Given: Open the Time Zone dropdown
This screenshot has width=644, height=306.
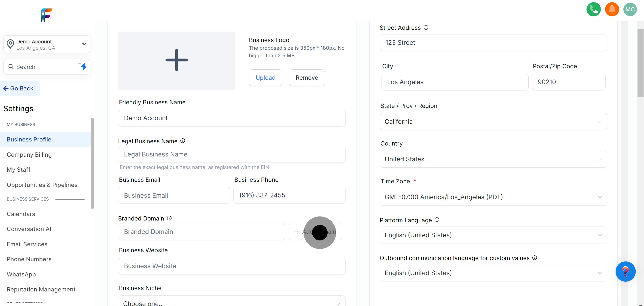Looking at the screenshot, I should pyautogui.click(x=493, y=197).
